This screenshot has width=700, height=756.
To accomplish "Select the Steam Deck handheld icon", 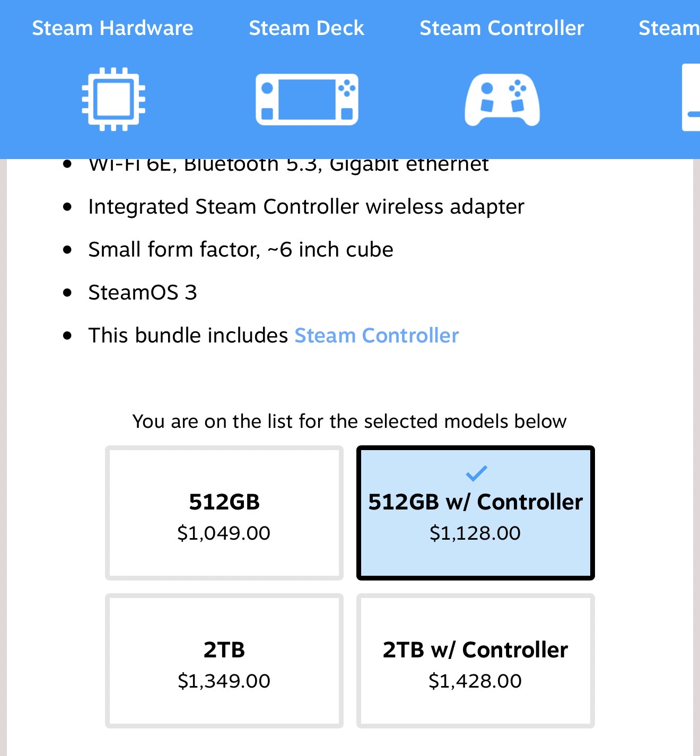I will [307, 99].
